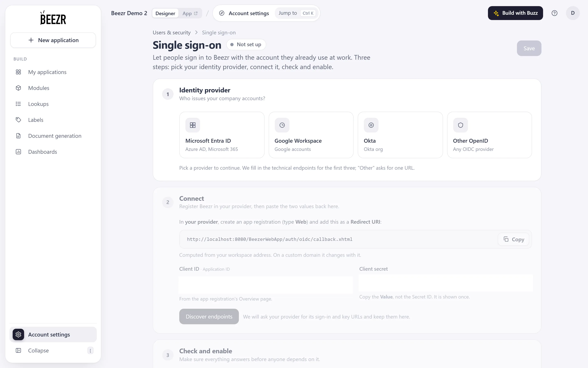Click the Google Workspace clock icon
588x368 pixels.
point(282,125)
